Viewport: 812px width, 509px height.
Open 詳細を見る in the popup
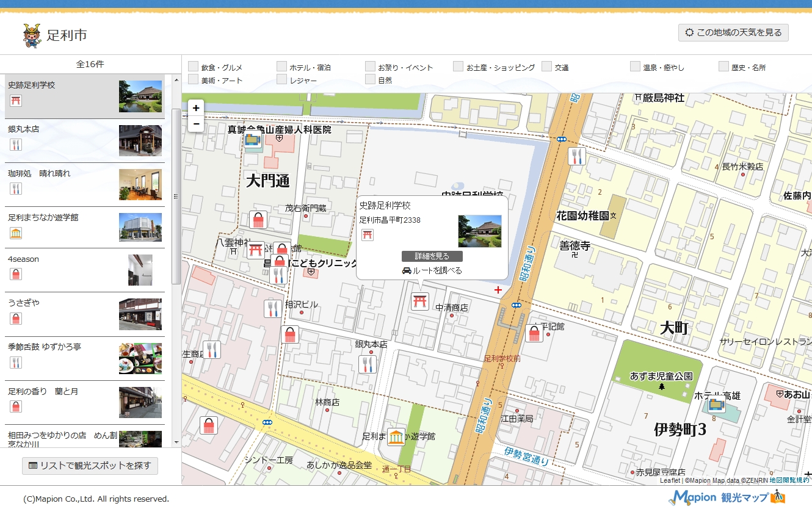432,256
